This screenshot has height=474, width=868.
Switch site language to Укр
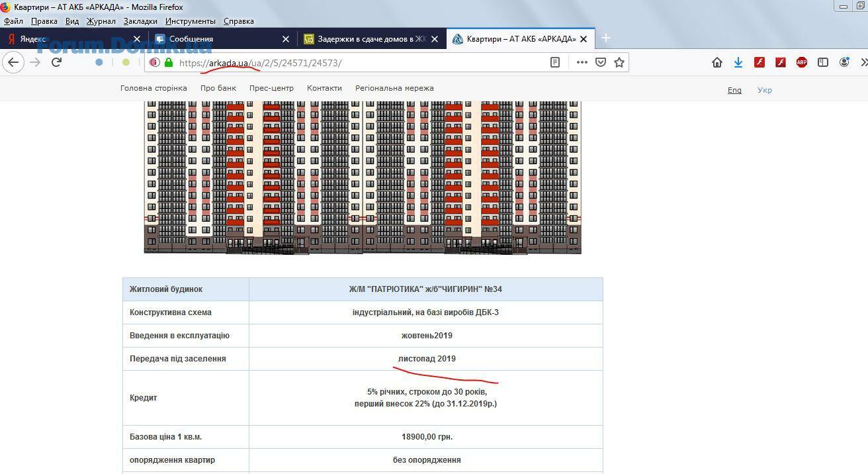pos(765,90)
